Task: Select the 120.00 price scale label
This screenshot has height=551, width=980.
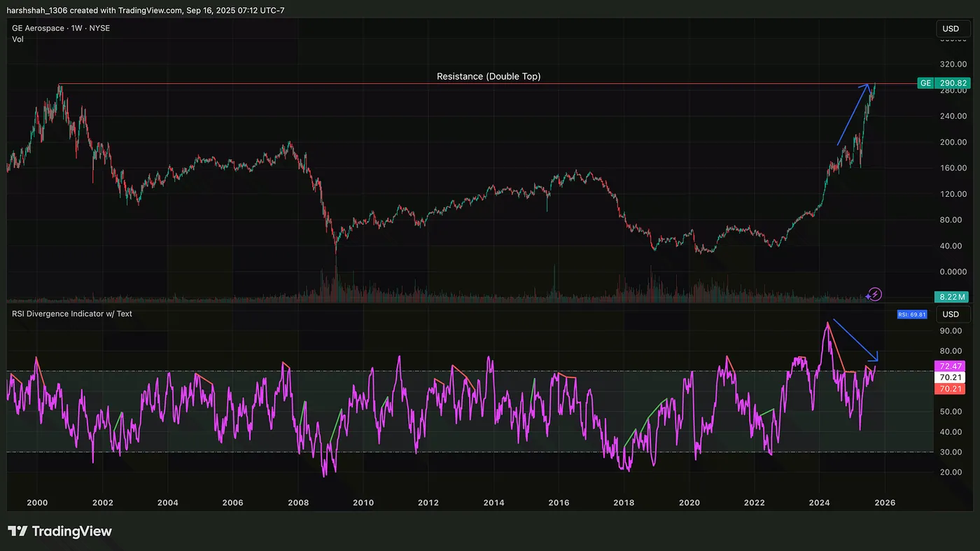Action: [953, 194]
